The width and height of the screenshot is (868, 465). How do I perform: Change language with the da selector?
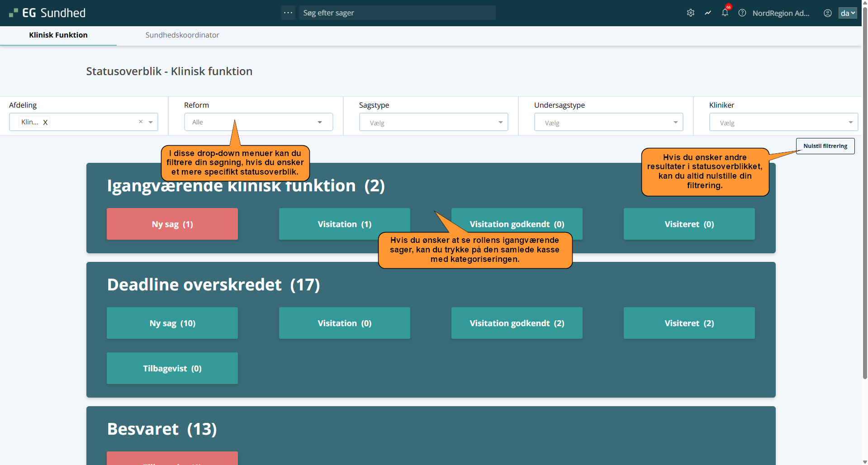point(848,13)
